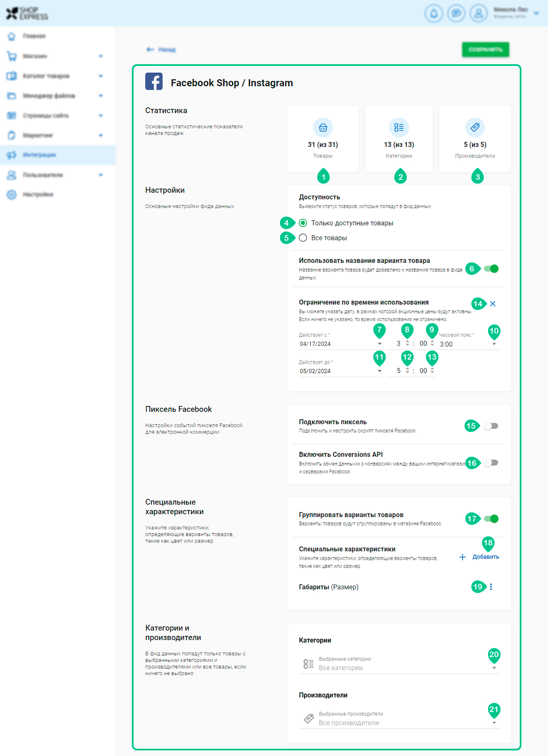The height and width of the screenshot is (756, 548).
Task: Click the categories list statistics icon
Action: (x=399, y=128)
